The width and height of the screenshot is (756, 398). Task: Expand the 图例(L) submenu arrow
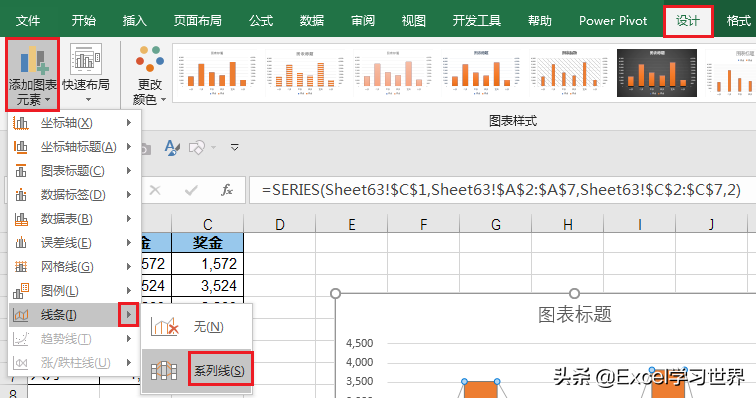(x=129, y=291)
